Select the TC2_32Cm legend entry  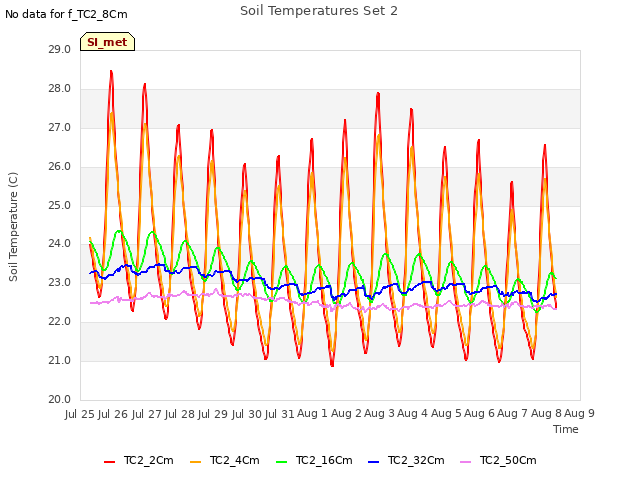[406, 461]
